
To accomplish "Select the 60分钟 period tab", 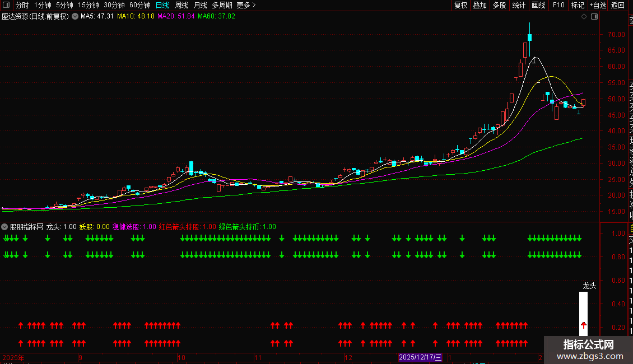I will click(139, 5).
